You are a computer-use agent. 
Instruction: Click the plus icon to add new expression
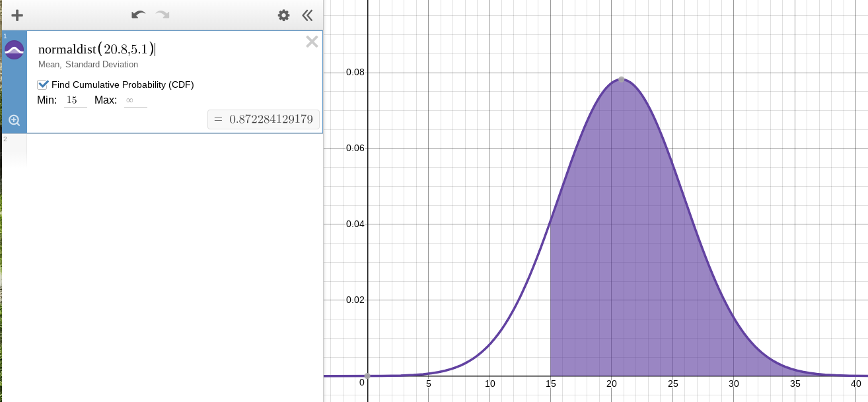tap(17, 15)
